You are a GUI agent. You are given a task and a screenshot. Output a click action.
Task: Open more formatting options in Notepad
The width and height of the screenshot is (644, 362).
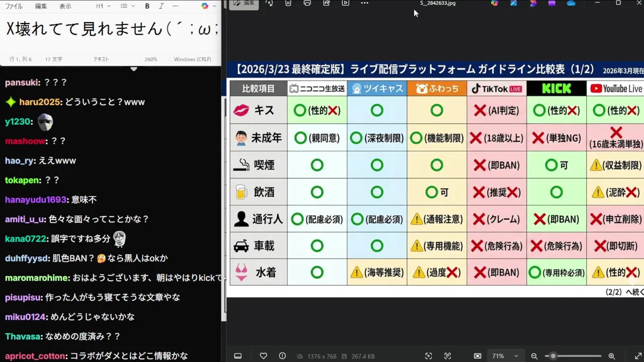[x=175, y=6]
